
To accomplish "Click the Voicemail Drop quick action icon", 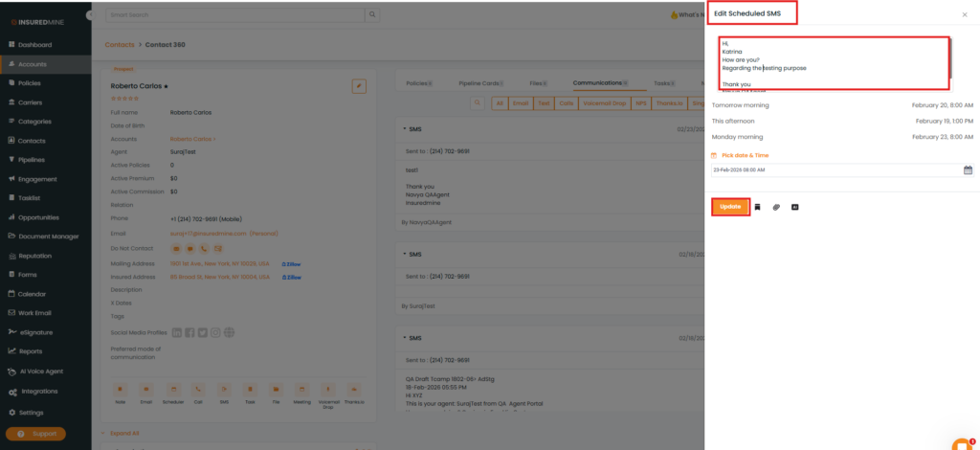I will point(327,390).
